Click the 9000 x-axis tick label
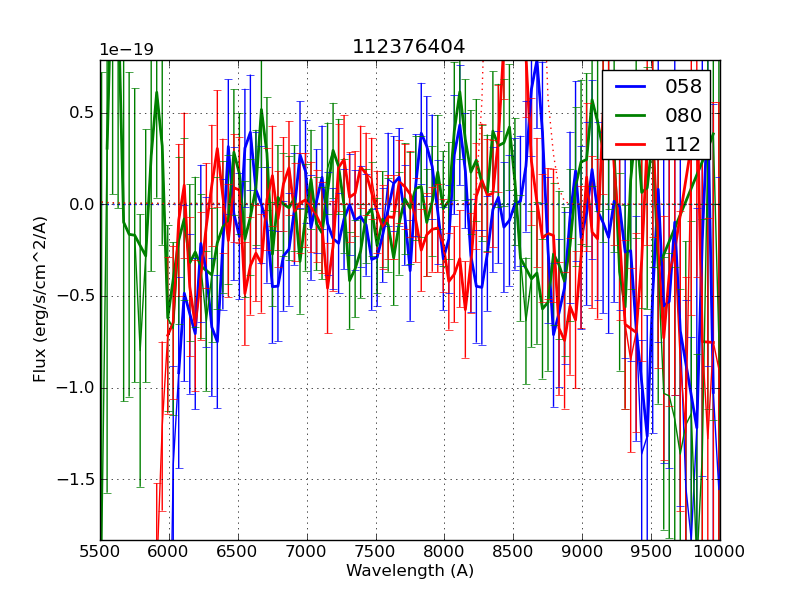800x600 pixels. pos(582,552)
